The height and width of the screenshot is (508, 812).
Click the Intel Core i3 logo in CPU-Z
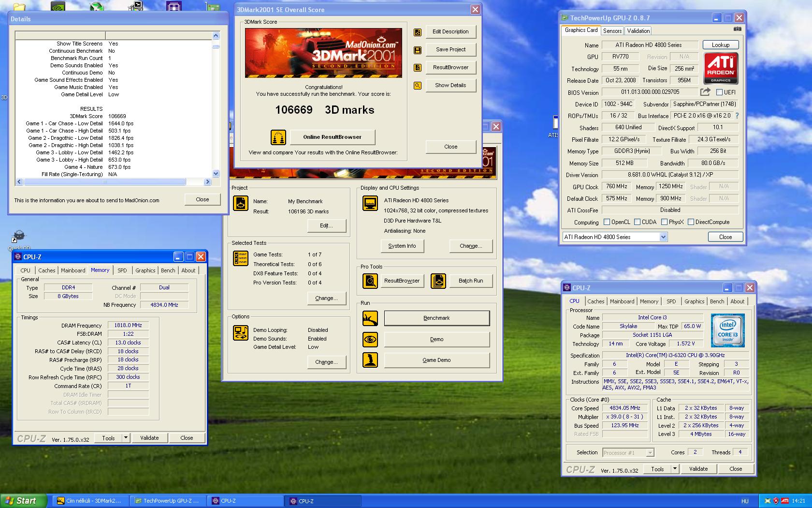[x=728, y=330]
